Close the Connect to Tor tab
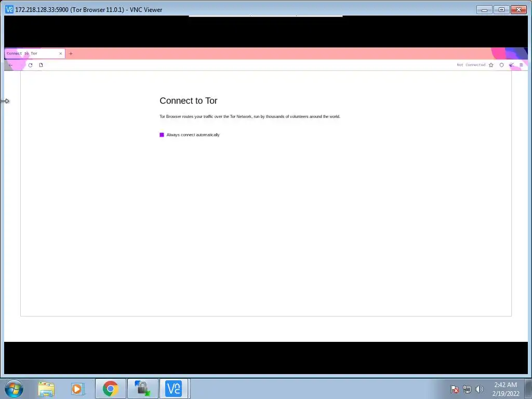The image size is (532, 399). (60, 54)
